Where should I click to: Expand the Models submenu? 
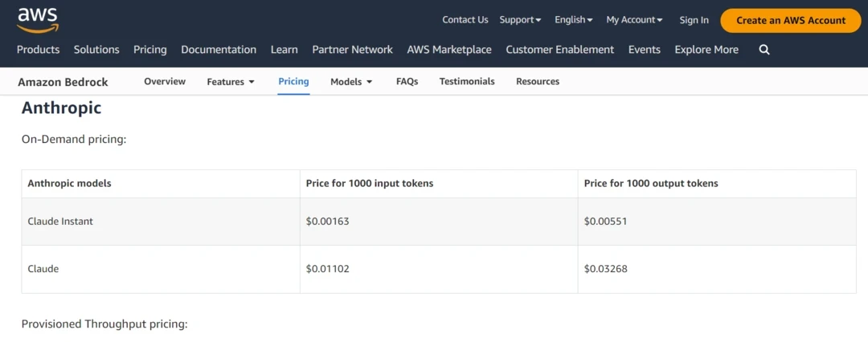(351, 82)
